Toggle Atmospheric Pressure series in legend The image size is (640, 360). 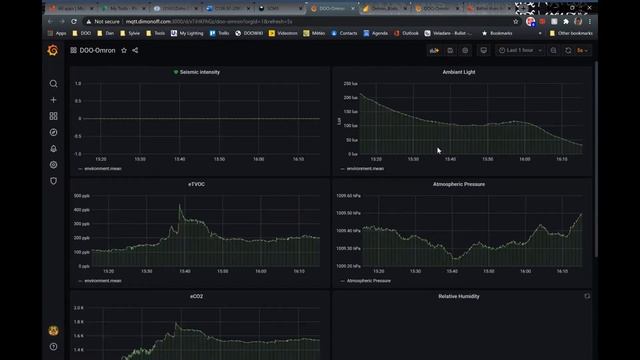coord(369,281)
